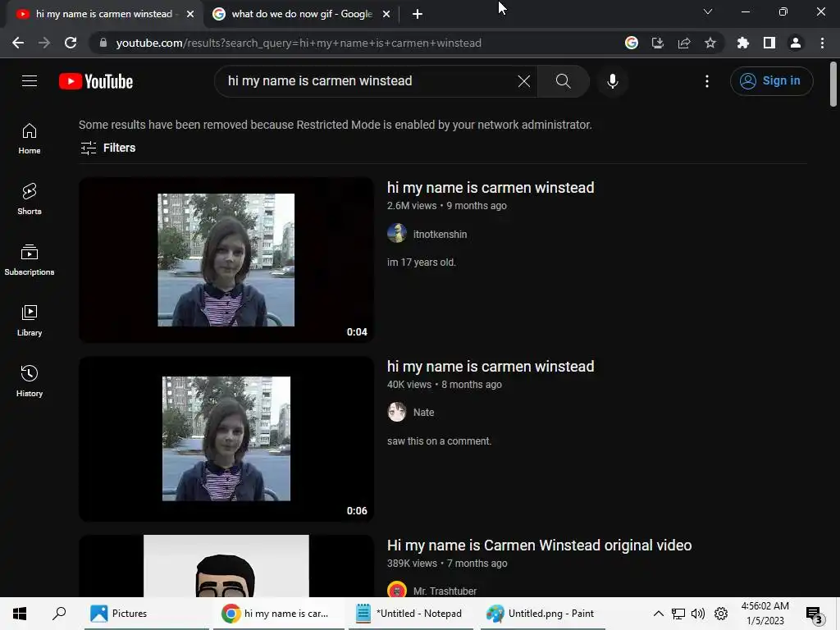Image resolution: width=840 pixels, height=630 pixels.
Task: Bookmark this tab star icon
Action: tap(710, 43)
